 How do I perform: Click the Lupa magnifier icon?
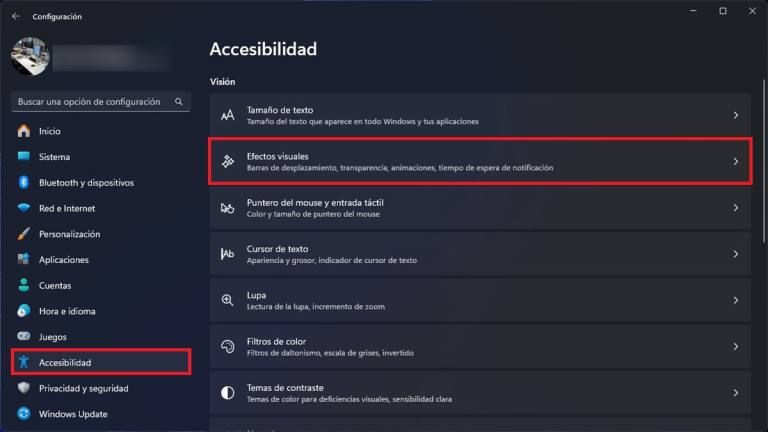point(227,300)
